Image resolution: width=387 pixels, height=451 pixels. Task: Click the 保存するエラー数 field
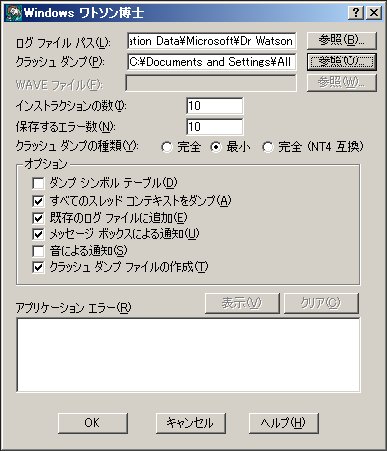(215, 127)
